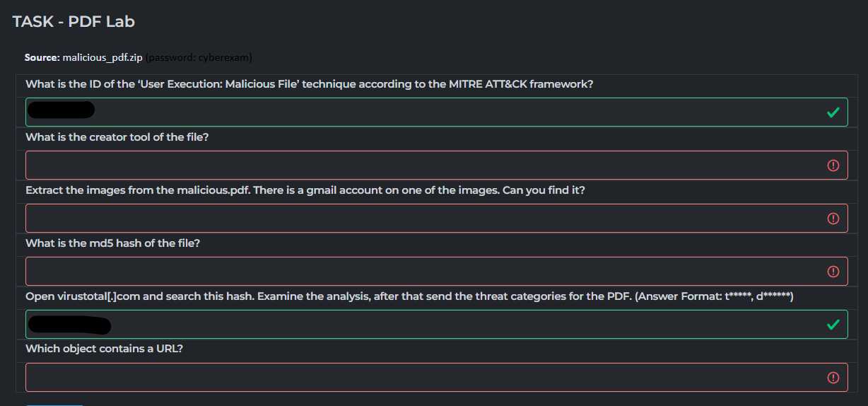This screenshot has height=406, width=868.
Task: Click the 'What is the md5 hash' question
Action: click(x=113, y=243)
